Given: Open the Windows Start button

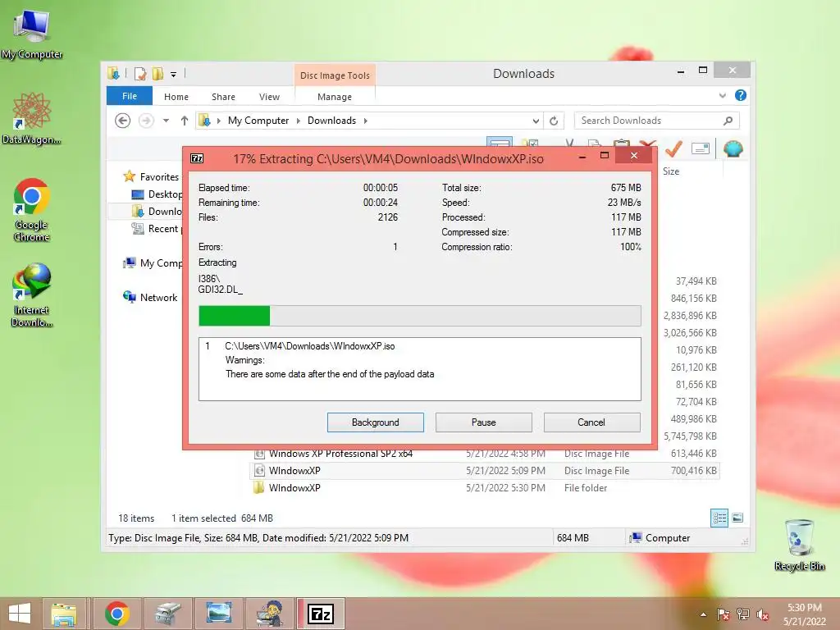Looking at the screenshot, I should coord(20,614).
